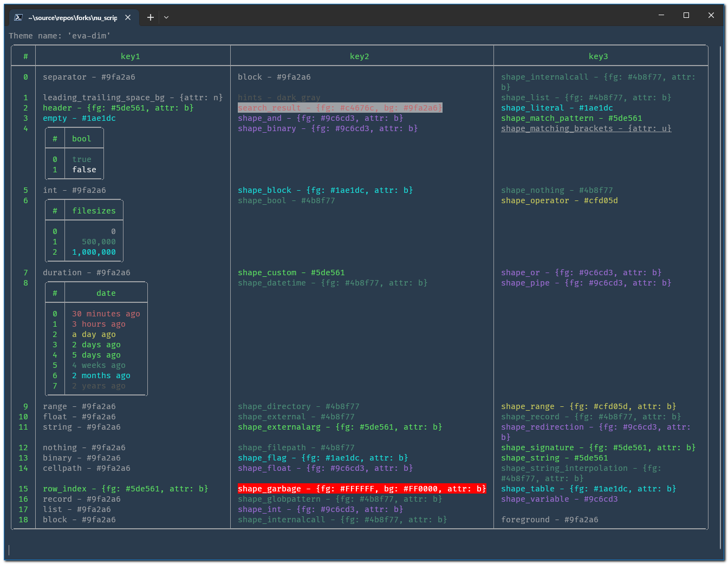Screen dimensions: 728x564
Task: Click the key2 column header
Action: (360, 56)
